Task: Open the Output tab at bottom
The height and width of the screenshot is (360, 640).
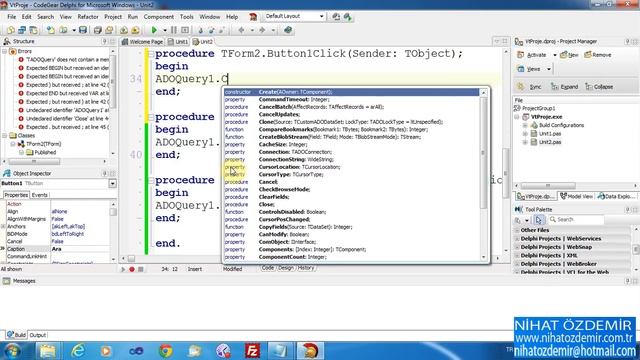Action: 38,335
